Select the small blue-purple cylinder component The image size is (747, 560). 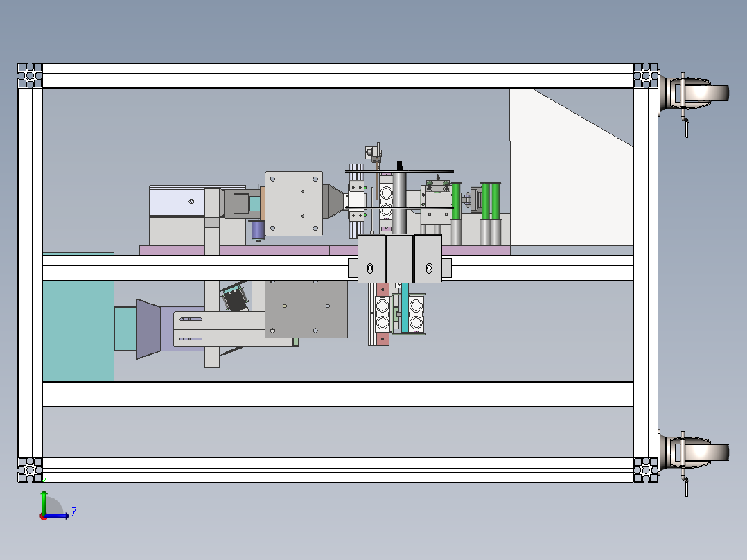click(x=258, y=231)
